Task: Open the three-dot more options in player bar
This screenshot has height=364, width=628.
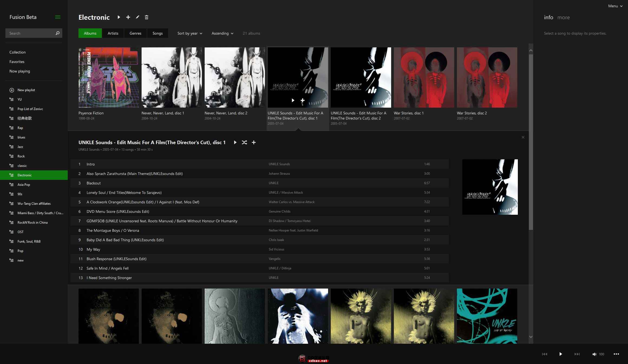Action: 616,354
